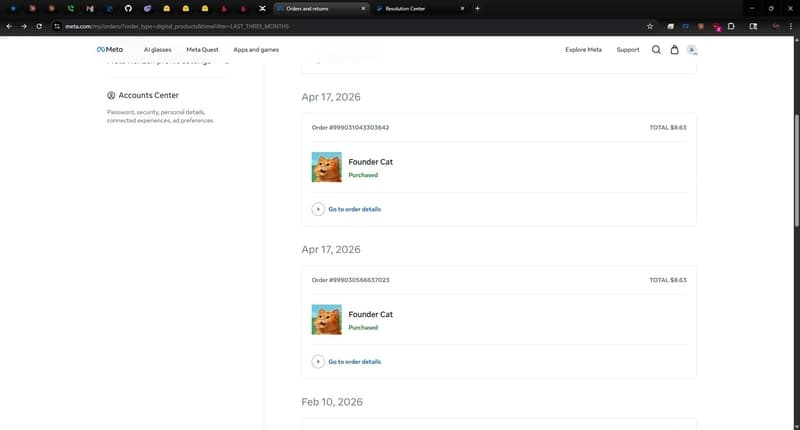Open the browser three-dot menu

click(790, 26)
